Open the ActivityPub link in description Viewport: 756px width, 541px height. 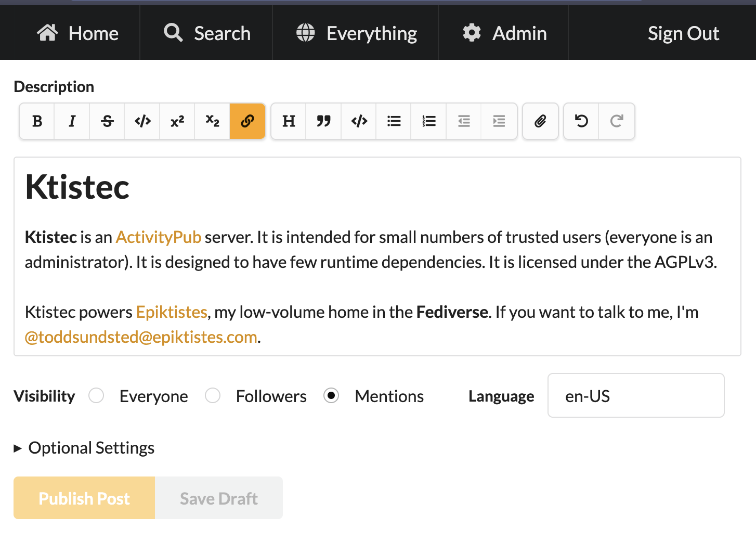158,237
